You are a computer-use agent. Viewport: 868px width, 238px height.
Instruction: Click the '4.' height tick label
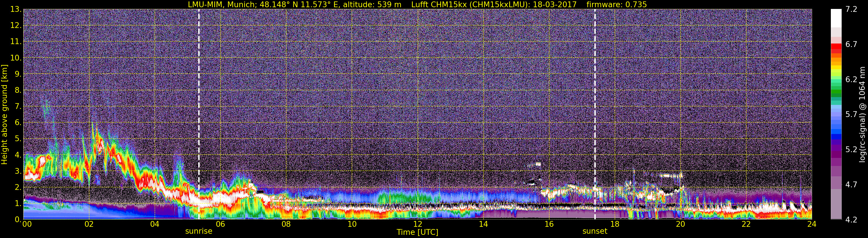(18, 155)
